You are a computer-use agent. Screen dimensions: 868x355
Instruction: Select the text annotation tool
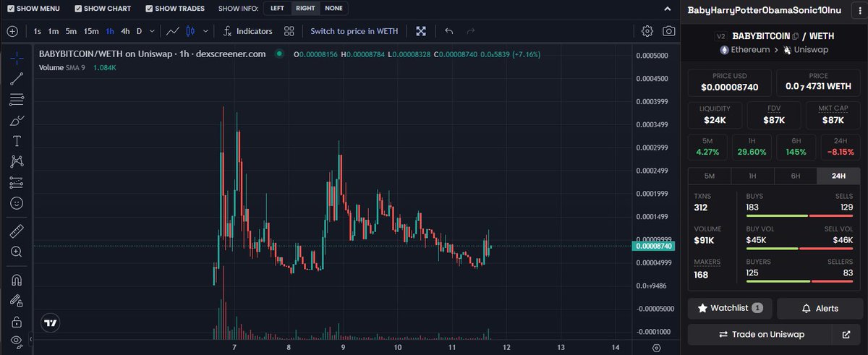pyautogui.click(x=17, y=141)
